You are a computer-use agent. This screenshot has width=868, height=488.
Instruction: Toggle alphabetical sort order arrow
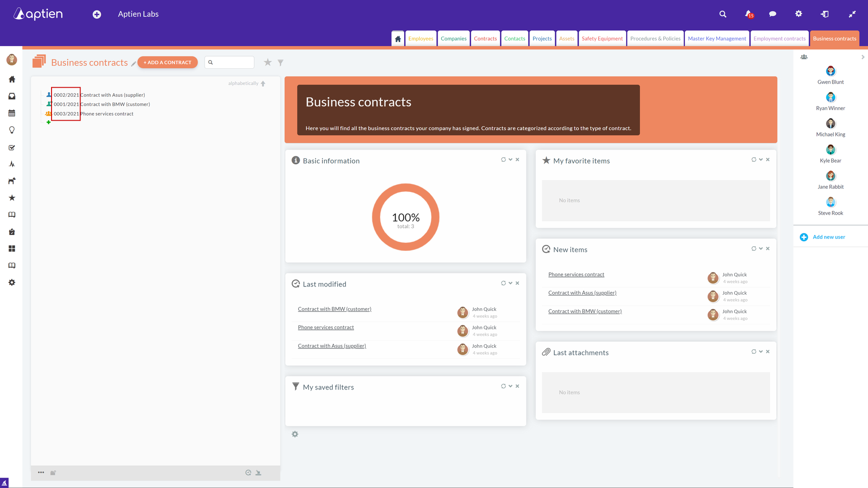263,84
